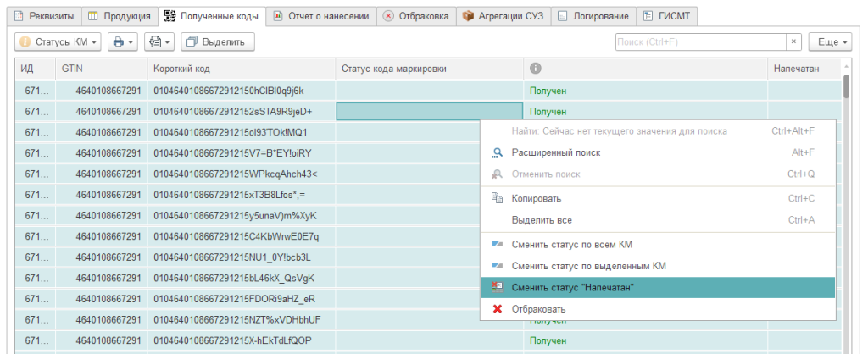
Task: Open the Агрегации СУЗ tab
Action: point(504,16)
